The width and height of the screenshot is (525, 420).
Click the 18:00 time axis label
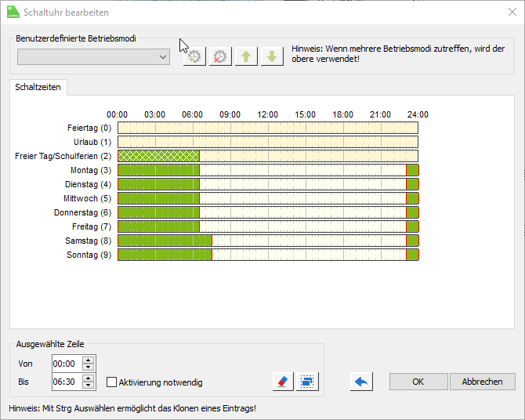[x=342, y=114]
